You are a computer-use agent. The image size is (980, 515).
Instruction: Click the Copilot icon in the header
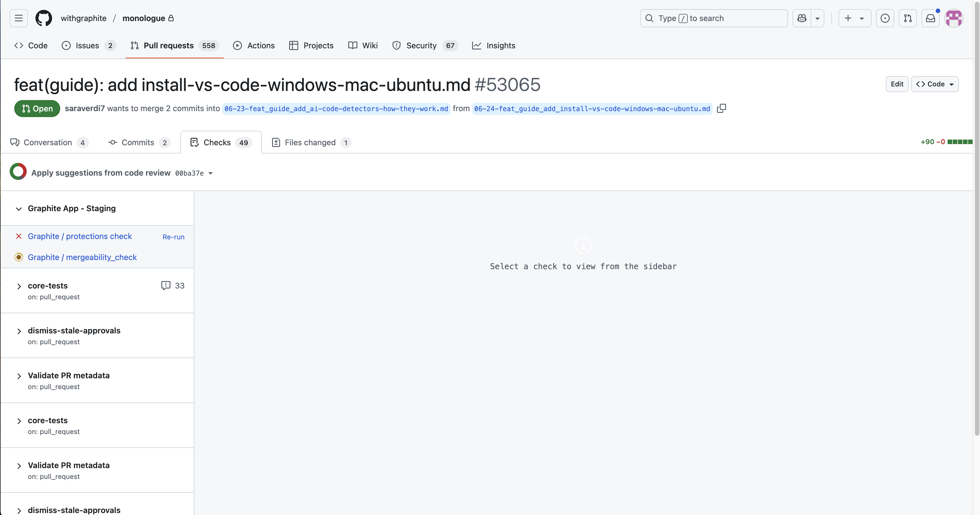801,18
